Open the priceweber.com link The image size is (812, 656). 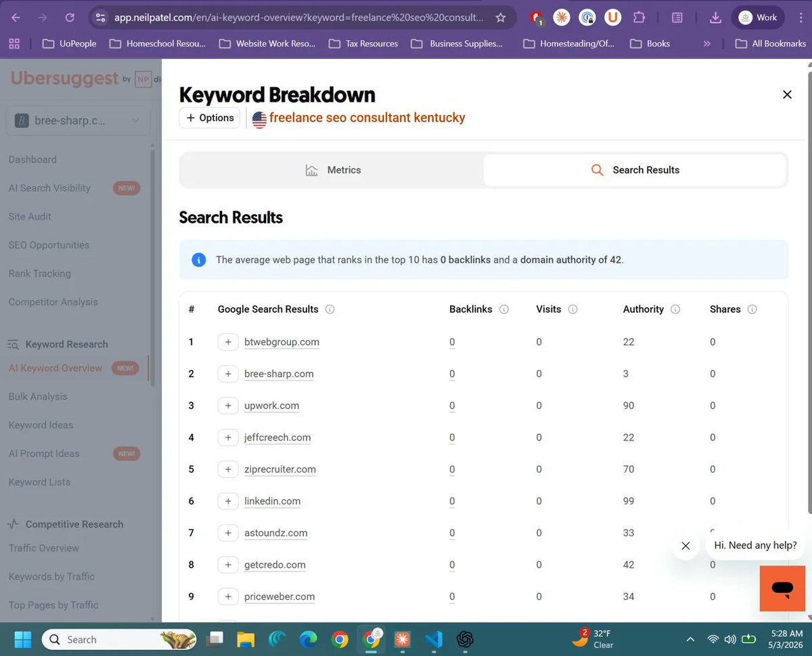[279, 596]
